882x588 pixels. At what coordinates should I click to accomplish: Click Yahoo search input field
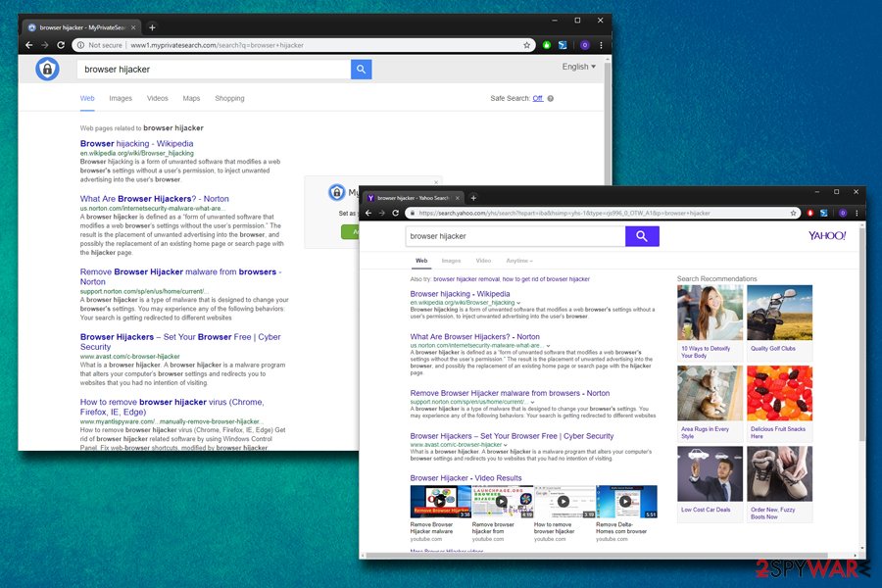(x=515, y=236)
